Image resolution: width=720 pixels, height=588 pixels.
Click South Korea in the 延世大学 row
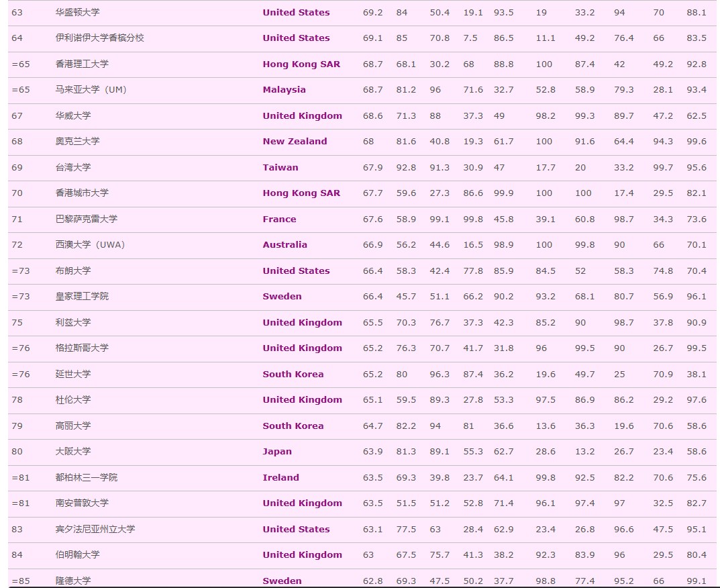click(x=293, y=374)
